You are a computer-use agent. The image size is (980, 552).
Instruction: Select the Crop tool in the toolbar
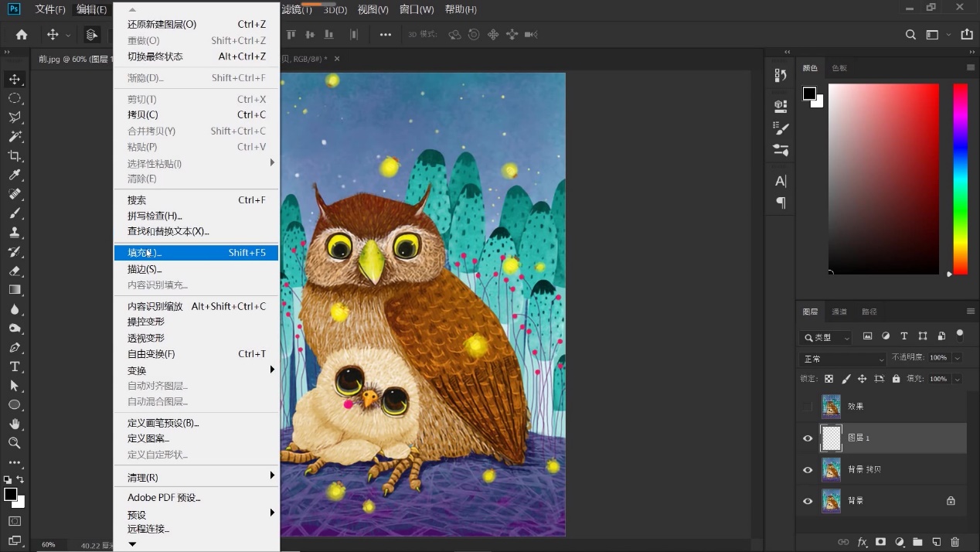(14, 155)
